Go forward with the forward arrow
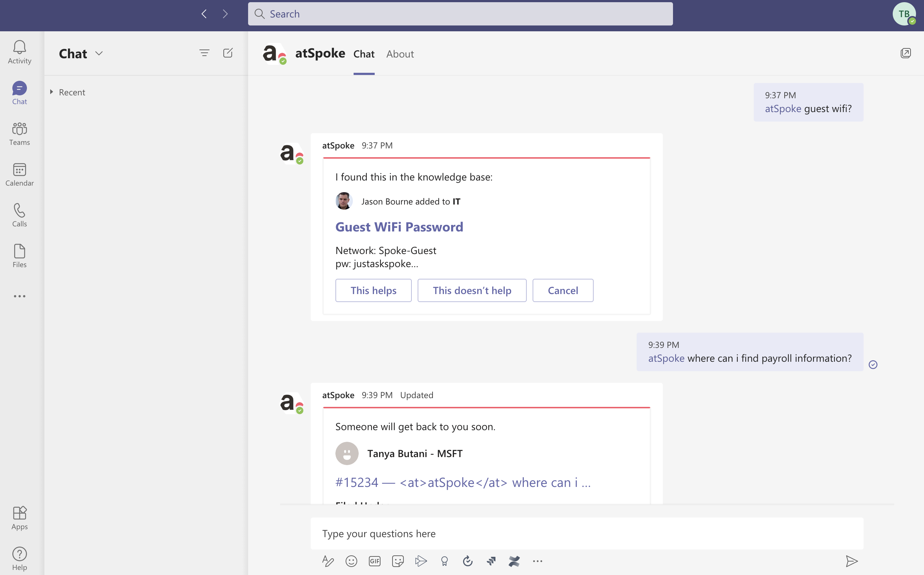The width and height of the screenshot is (924, 575). click(225, 14)
